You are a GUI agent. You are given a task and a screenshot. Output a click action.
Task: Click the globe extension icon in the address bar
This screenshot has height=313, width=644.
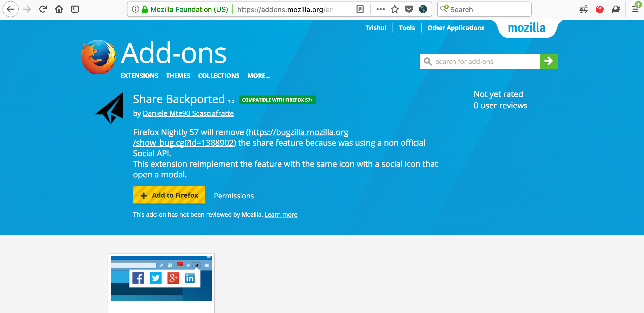click(x=423, y=9)
